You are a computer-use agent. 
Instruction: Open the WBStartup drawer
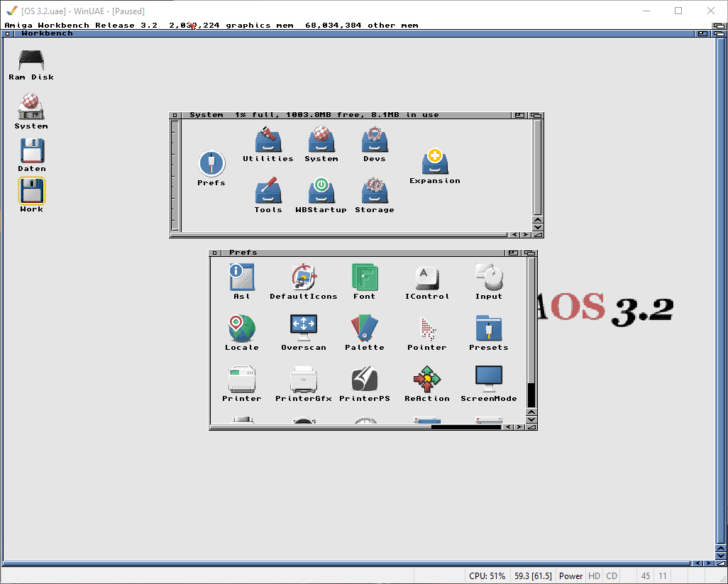pyautogui.click(x=321, y=192)
